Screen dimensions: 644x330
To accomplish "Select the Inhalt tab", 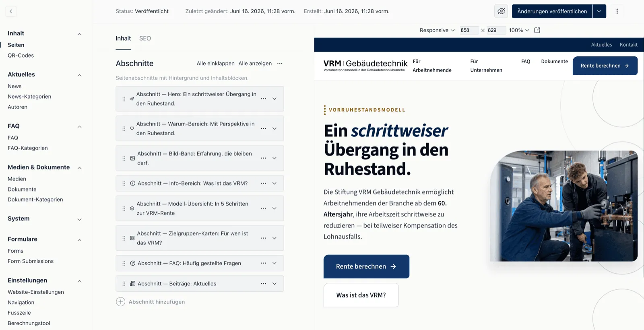I will coord(123,38).
